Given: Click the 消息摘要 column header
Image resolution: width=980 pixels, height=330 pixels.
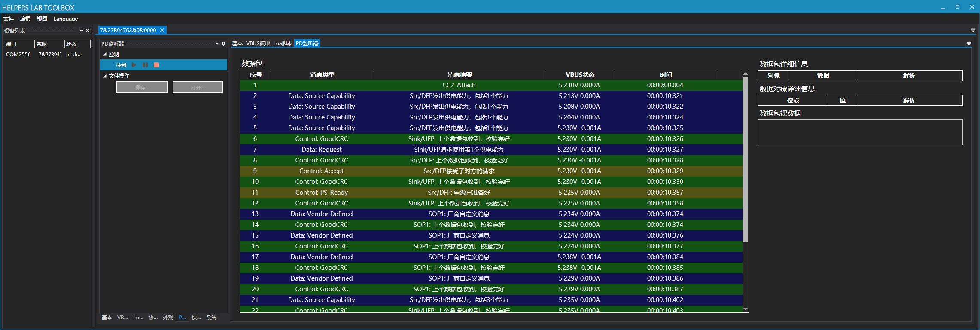Looking at the screenshot, I should point(460,75).
